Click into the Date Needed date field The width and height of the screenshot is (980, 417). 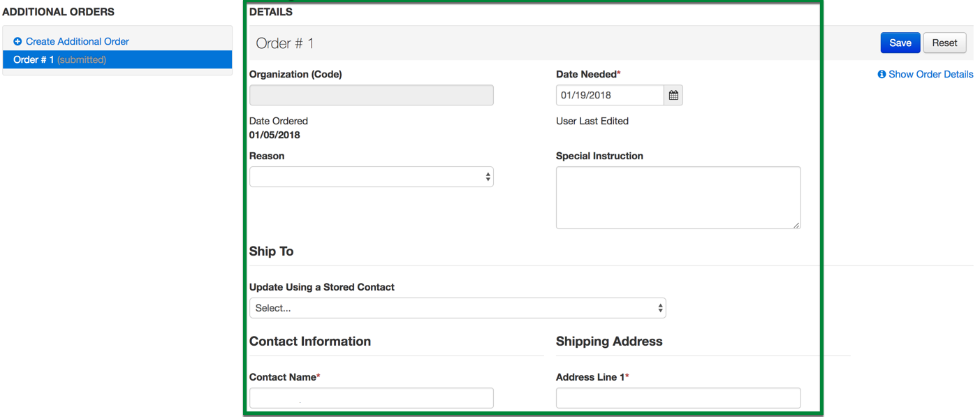pyautogui.click(x=610, y=95)
